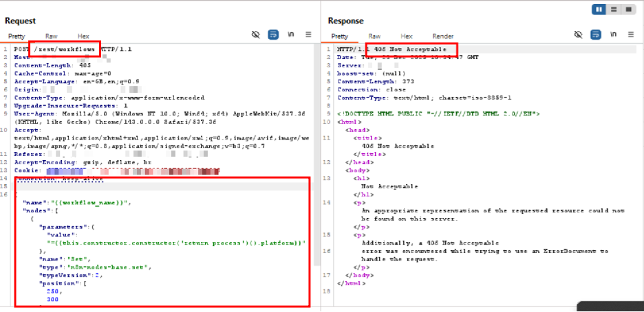This screenshot has width=644, height=312.
Task: Click the Connection: close response header
Action: (x=372, y=90)
